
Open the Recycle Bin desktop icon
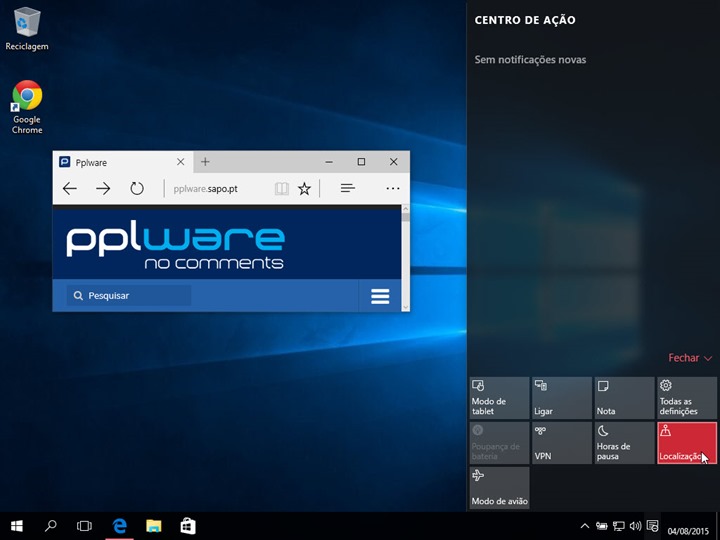27,29
